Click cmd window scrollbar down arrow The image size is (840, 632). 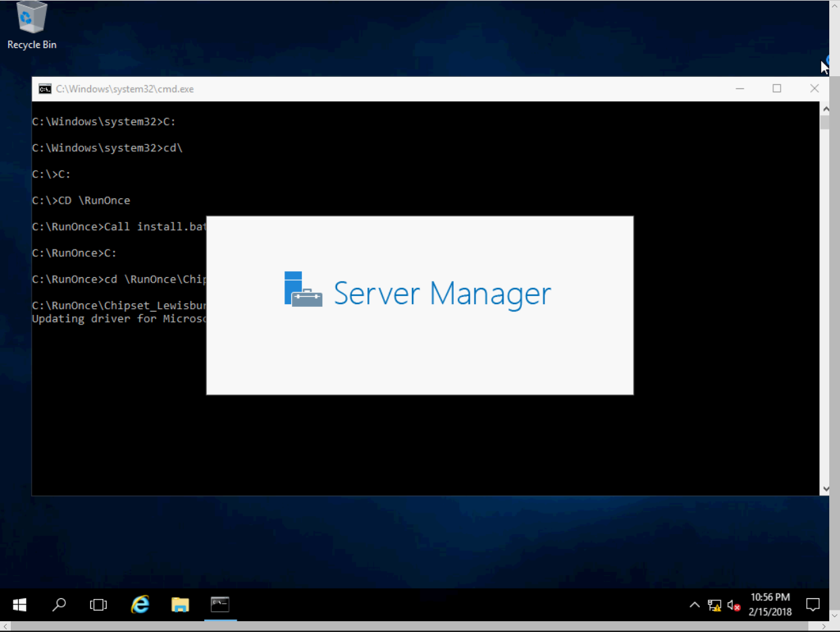tap(825, 489)
